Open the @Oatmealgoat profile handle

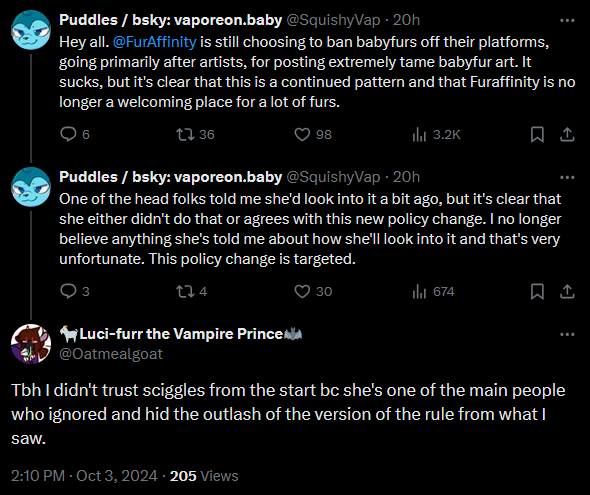[111, 354]
